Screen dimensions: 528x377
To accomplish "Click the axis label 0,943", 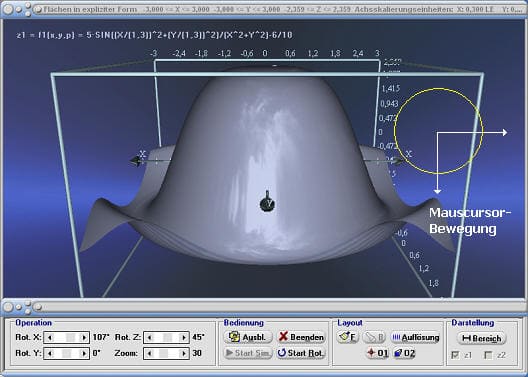I will (389, 104).
